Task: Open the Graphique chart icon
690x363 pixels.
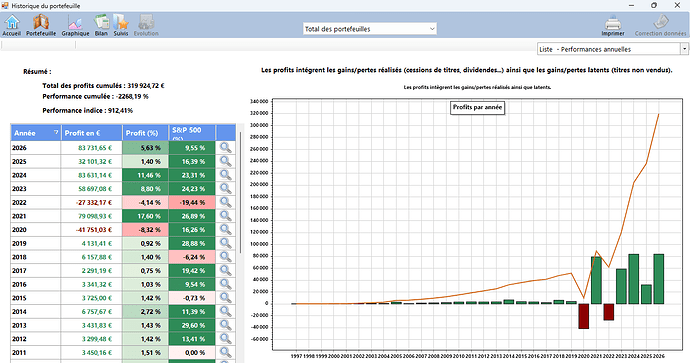Action: pos(75,25)
